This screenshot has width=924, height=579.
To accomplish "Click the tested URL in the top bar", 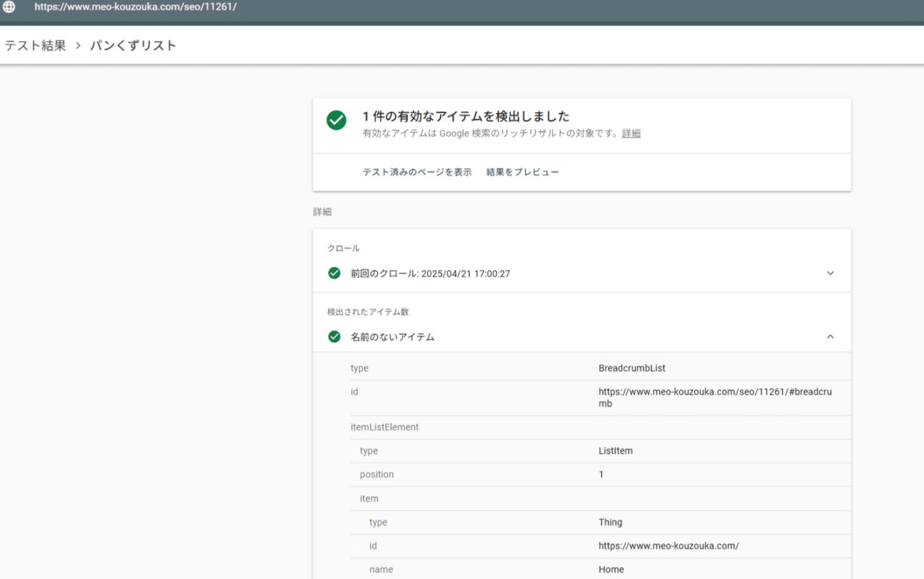I will coord(135,7).
